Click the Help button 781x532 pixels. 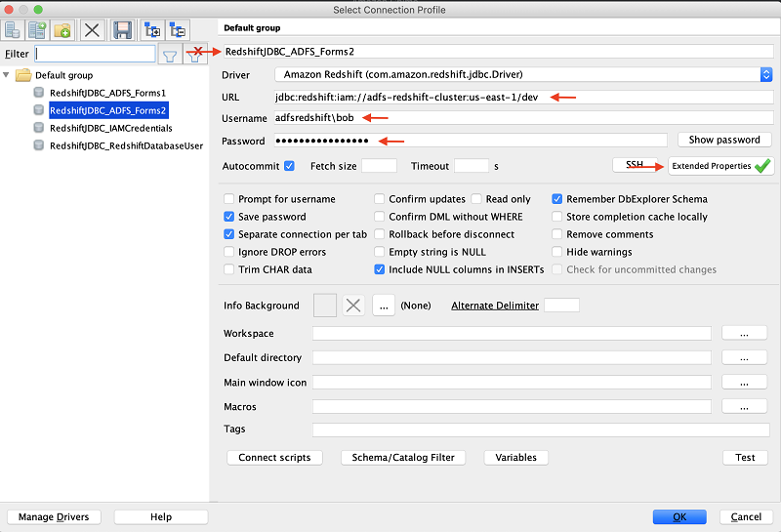click(x=161, y=517)
